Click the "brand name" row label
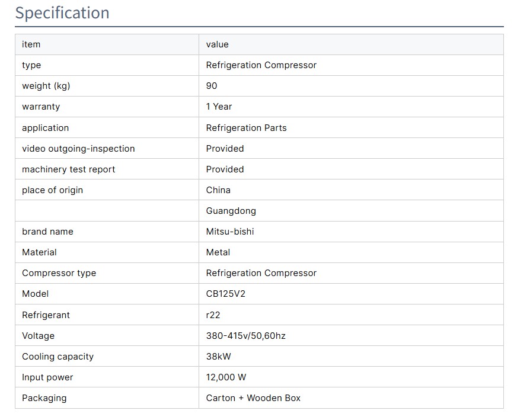The height and width of the screenshot is (420, 514). pos(47,232)
